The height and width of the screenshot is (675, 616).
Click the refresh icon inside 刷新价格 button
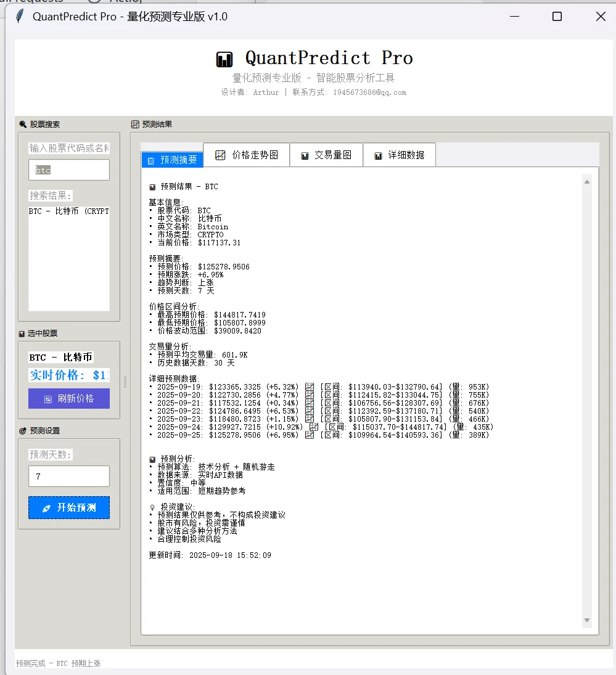[x=47, y=399]
